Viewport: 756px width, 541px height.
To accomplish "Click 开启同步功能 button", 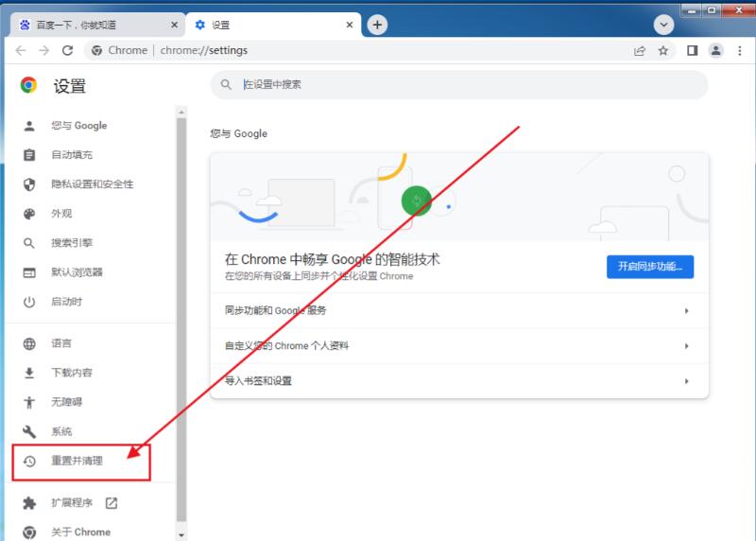I will (649, 267).
